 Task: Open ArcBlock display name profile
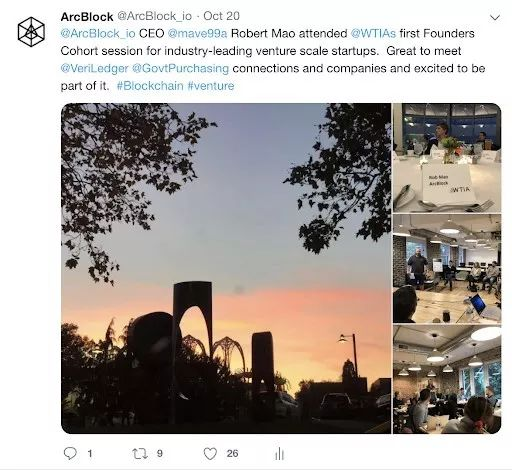(x=87, y=17)
